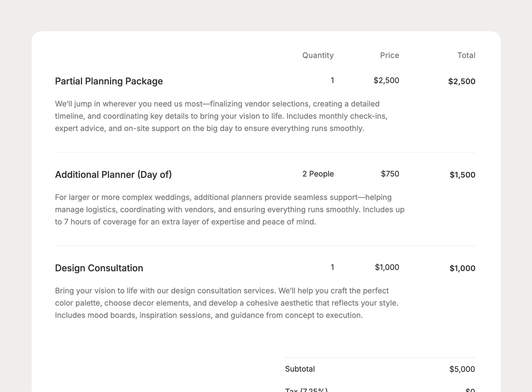Viewport: 532px width, 392px height.
Task: Select the Partial Planning Package title
Action: 109,81
